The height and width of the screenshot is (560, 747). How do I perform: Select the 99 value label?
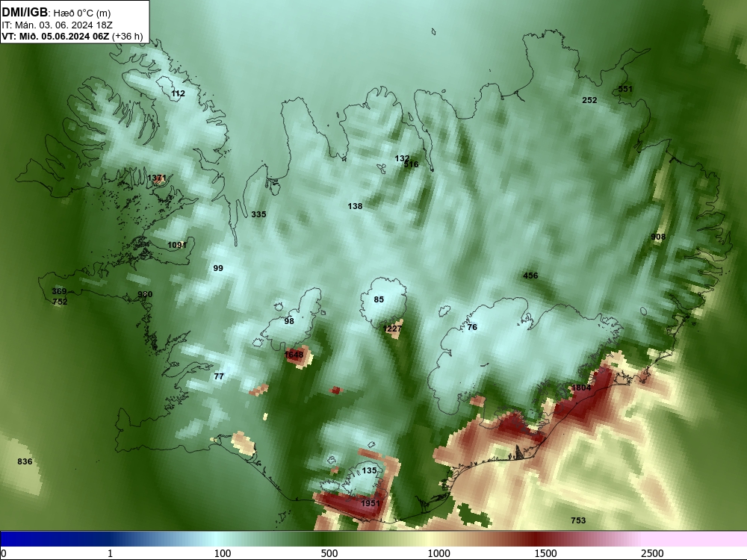[218, 268]
